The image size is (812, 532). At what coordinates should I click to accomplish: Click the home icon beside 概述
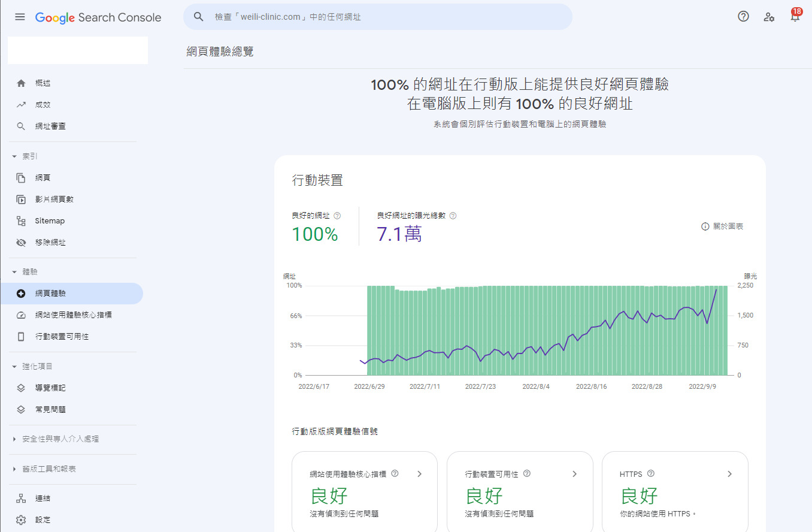point(22,83)
